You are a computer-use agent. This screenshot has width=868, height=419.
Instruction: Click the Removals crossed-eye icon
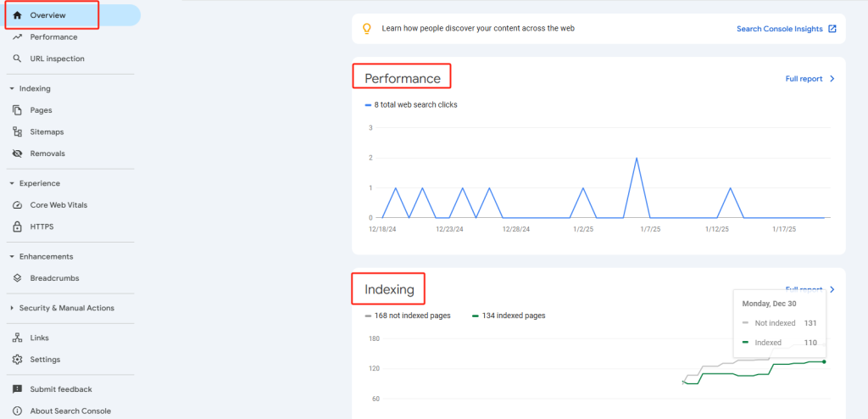click(17, 154)
